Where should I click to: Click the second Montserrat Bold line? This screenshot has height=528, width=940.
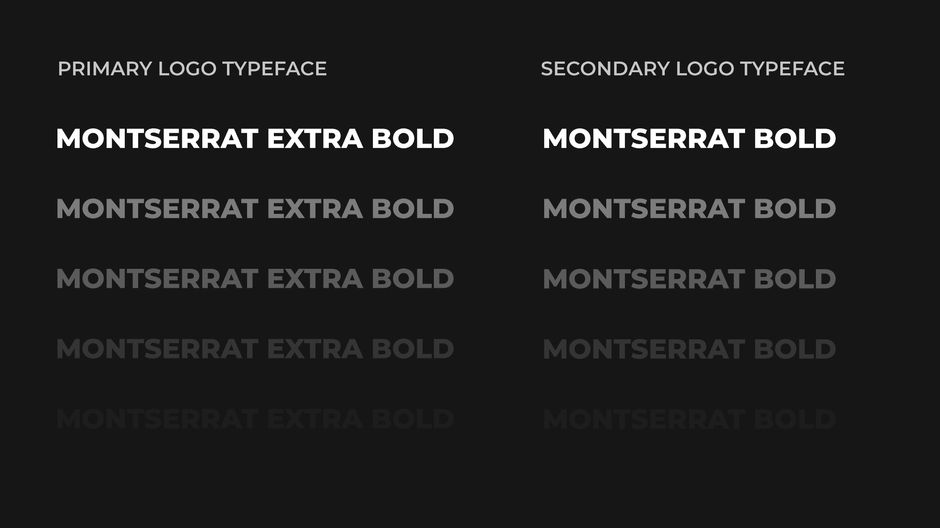(689, 209)
